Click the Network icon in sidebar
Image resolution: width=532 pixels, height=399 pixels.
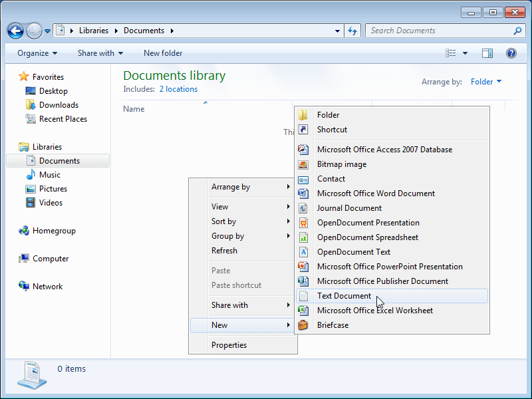(x=24, y=287)
